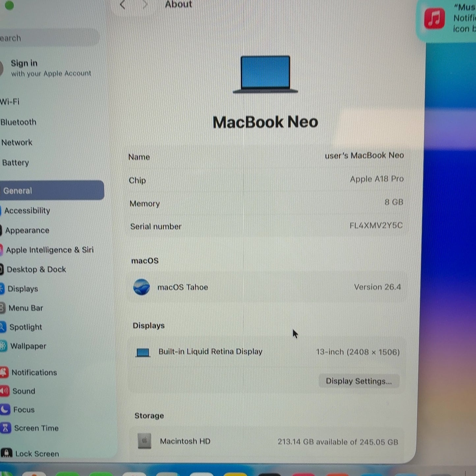Go back with the left chevron
The height and width of the screenshot is (476, 476).
point(123,5)
